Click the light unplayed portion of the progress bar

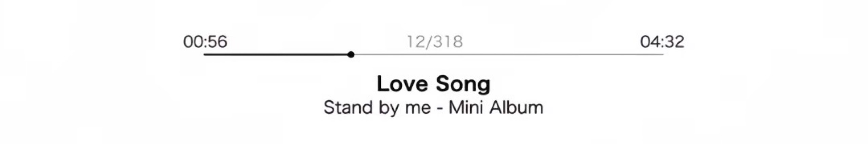[509, 54]
